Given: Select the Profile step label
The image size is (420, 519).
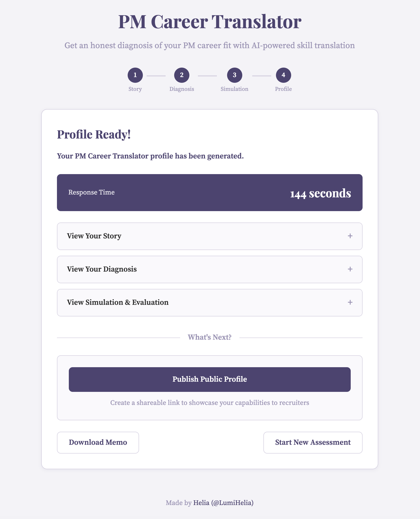Looking at the screenshot, I should point(283,89).
